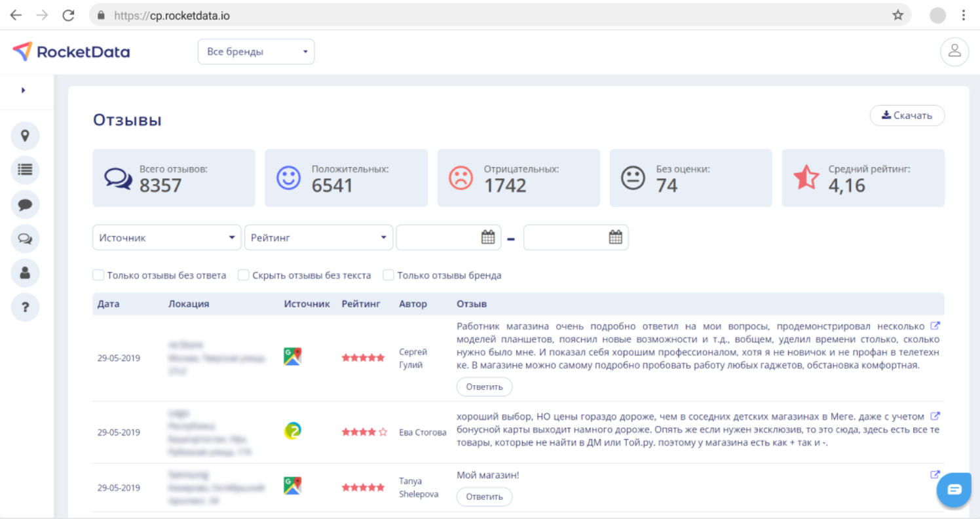Screen dimensions: 980x519
Task: Open the live chat widget in the corner
Action: pos(953,490)
